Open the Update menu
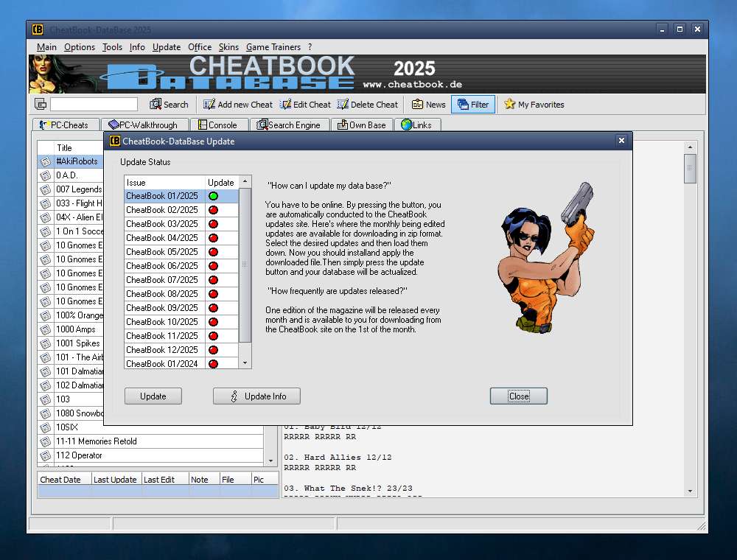 (x=167, y=47)
